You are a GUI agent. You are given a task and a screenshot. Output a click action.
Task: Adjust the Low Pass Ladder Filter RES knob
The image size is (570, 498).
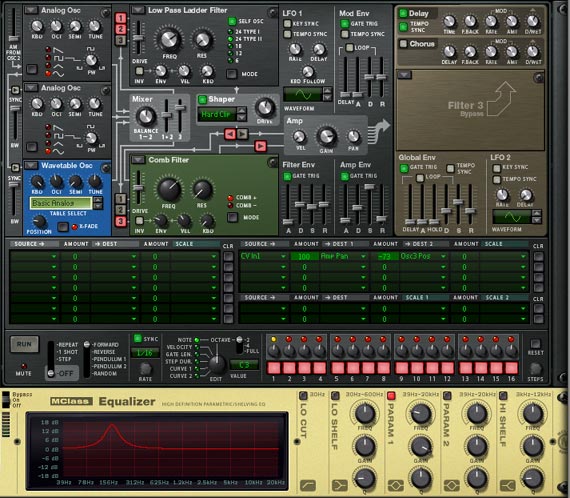pos(202,40)
